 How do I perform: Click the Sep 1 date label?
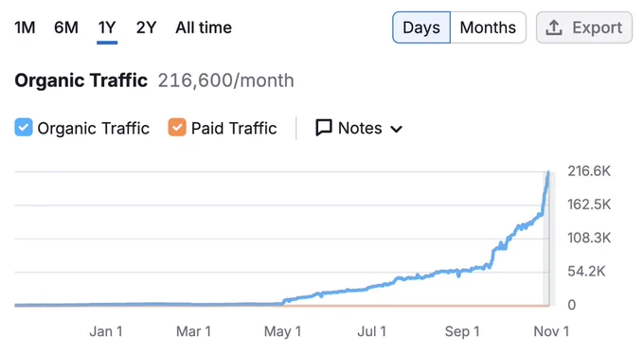click(462, 331)
